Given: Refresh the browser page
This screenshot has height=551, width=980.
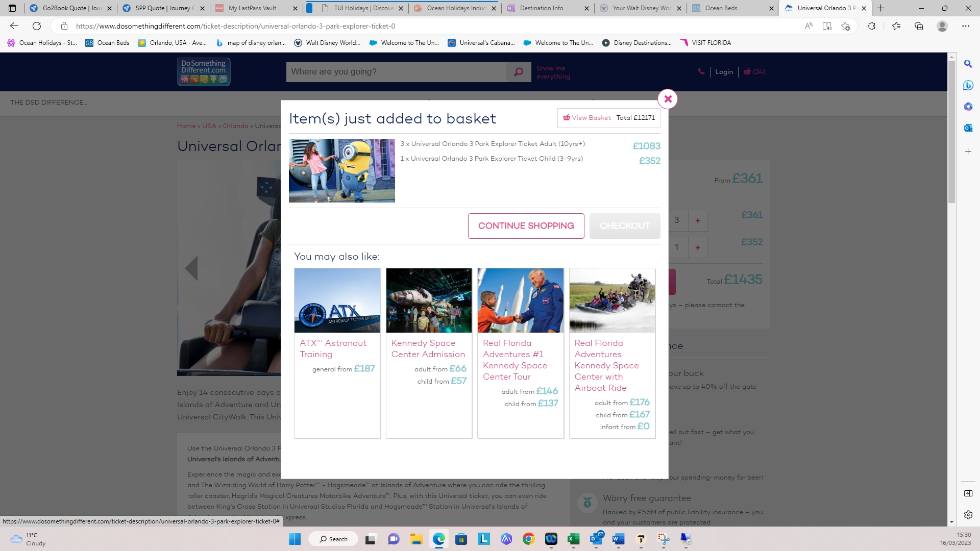Looking at the screenshot, I should (x=37, y=26).
